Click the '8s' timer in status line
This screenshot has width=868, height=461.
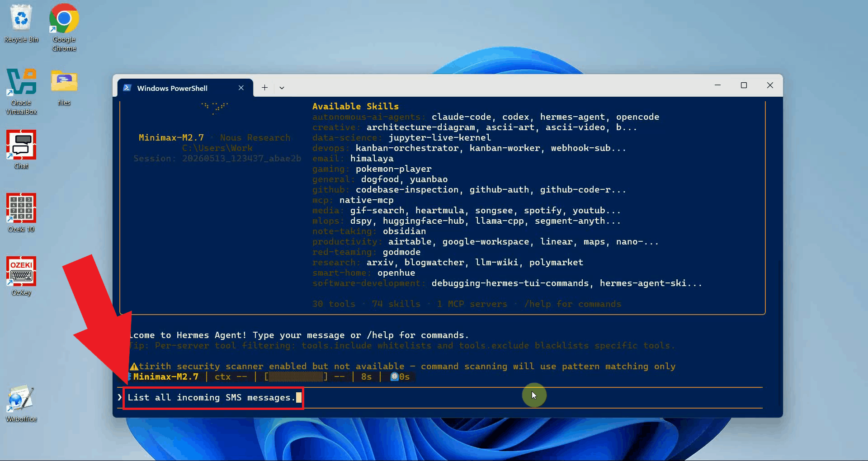(367, 377)
